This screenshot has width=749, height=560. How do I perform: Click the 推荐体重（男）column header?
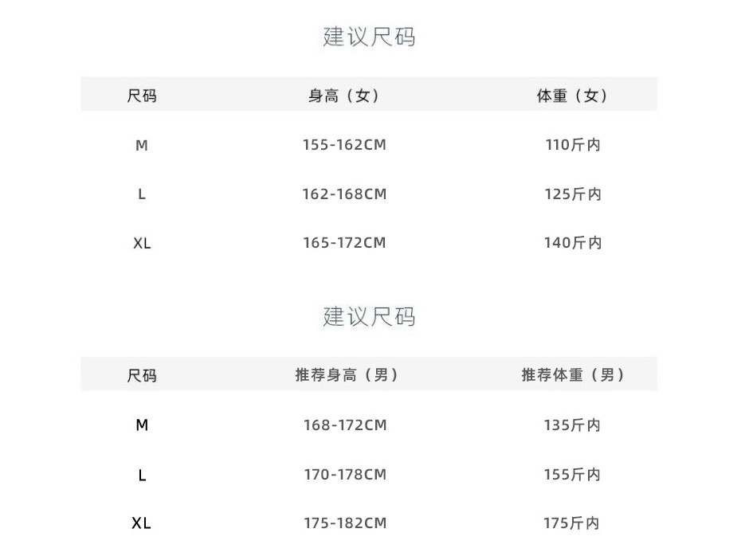pyautogui.click(x=574, y=375)
